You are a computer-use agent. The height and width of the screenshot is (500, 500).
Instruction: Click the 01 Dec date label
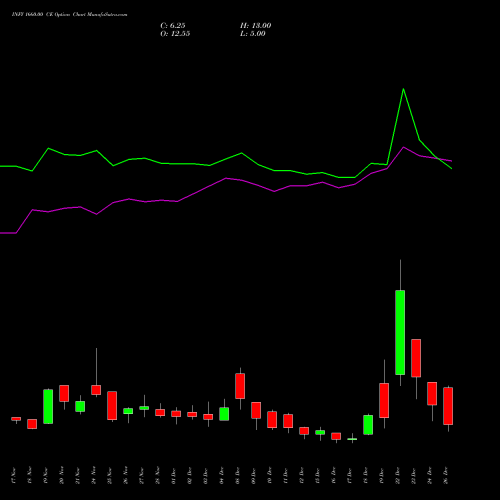[174, 475]
